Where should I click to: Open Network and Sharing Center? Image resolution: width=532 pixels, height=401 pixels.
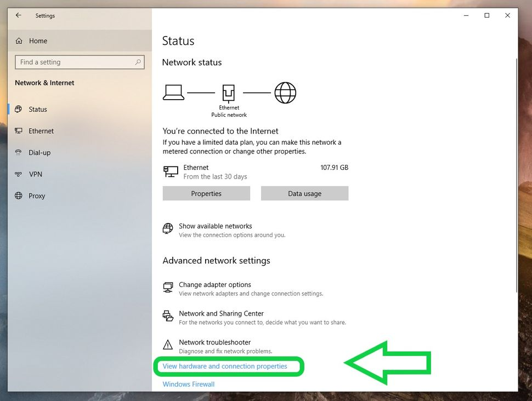254,318
